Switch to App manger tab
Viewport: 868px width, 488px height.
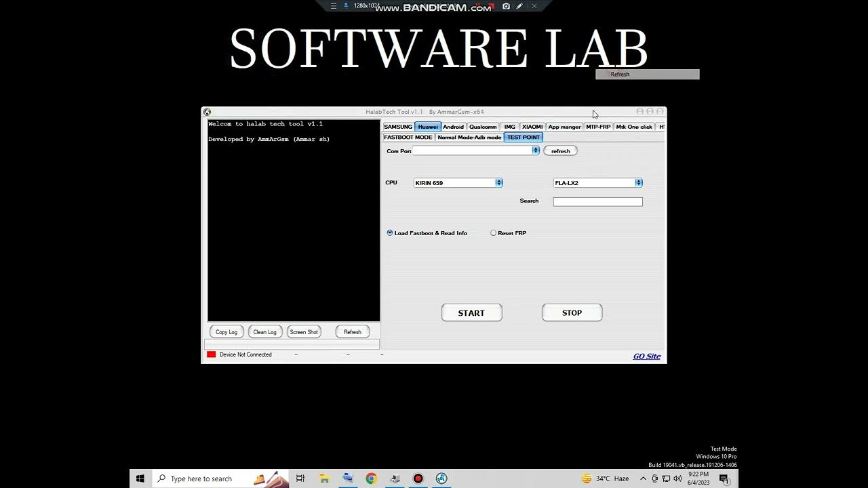point(564,127)
